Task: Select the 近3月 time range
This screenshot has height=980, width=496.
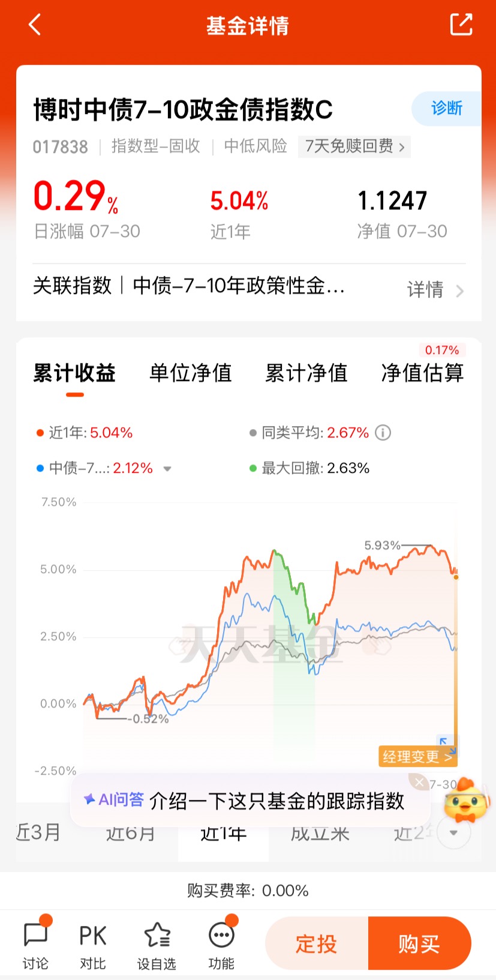Action: tap(39, 832)
